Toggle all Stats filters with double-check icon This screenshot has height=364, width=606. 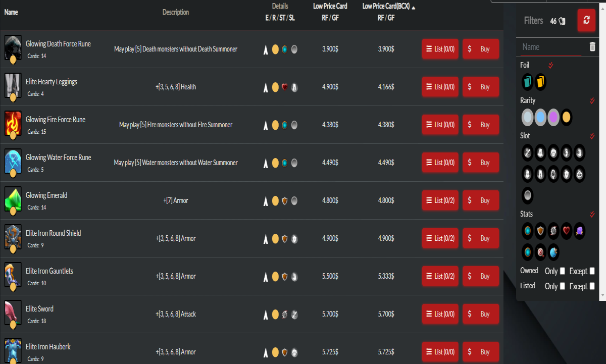pos(592,214)
